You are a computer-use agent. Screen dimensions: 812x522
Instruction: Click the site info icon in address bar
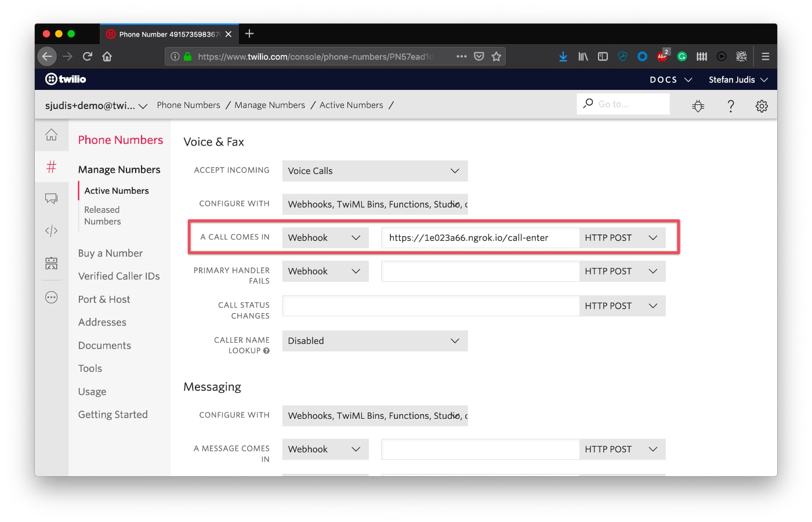(175, 56)
